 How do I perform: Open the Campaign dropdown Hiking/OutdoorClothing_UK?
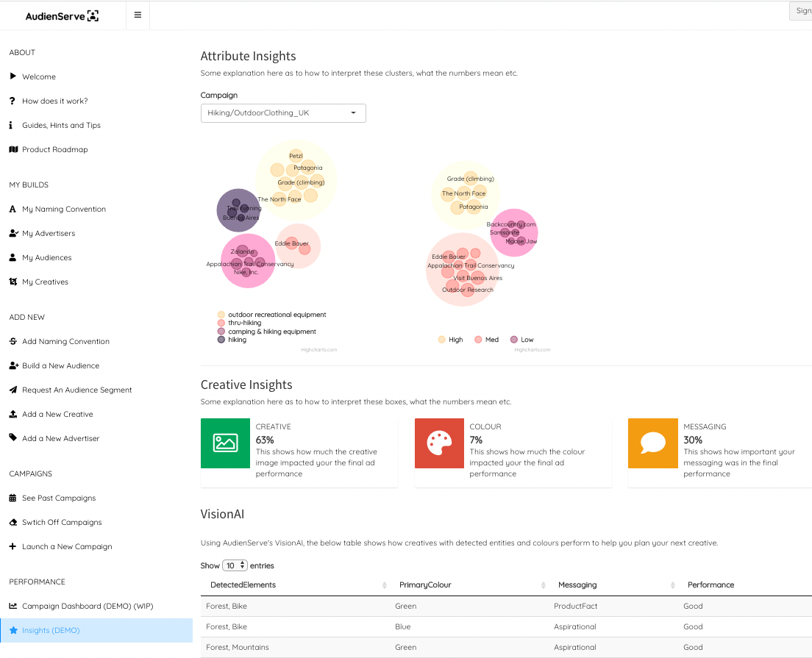(283, 113)
